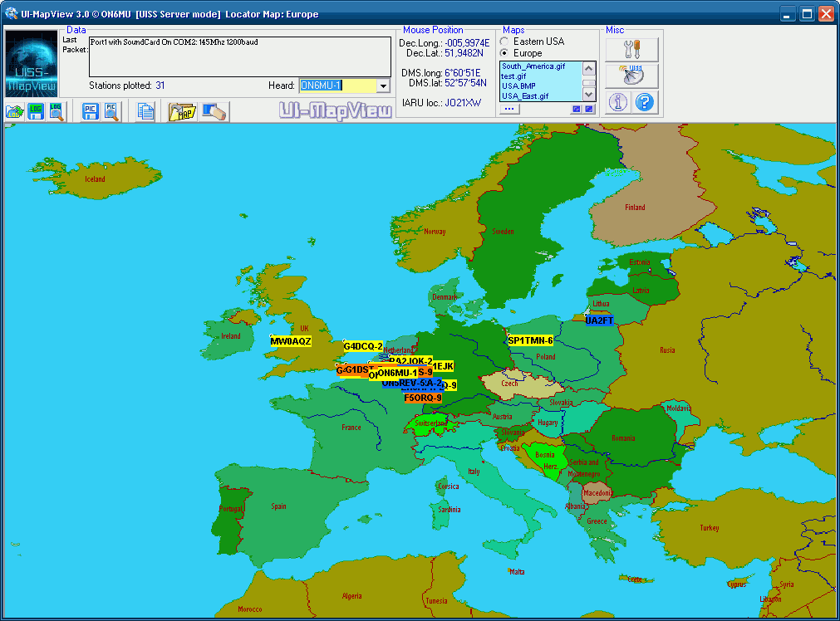840x621 pixels.
Task: Open the info (i) button
Action: point(617,102)
